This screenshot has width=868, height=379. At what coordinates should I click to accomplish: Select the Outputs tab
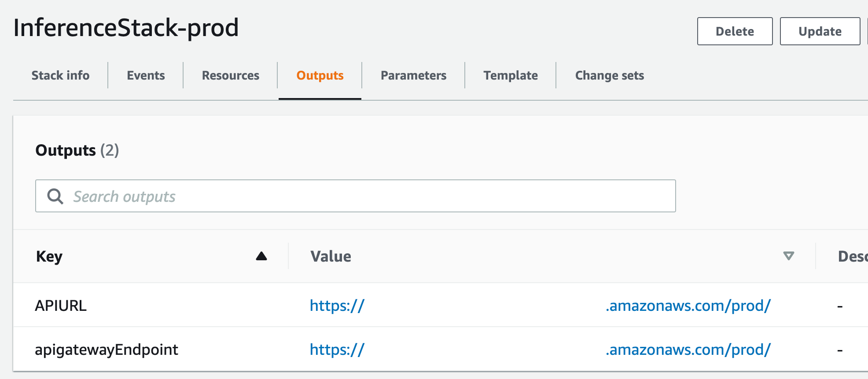320,76
